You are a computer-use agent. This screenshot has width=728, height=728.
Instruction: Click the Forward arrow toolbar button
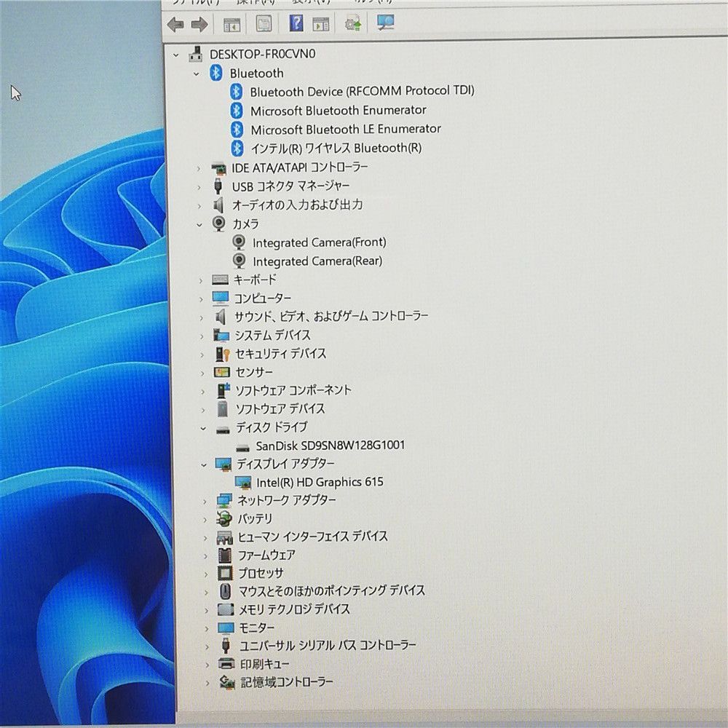[x=199, y=25]
